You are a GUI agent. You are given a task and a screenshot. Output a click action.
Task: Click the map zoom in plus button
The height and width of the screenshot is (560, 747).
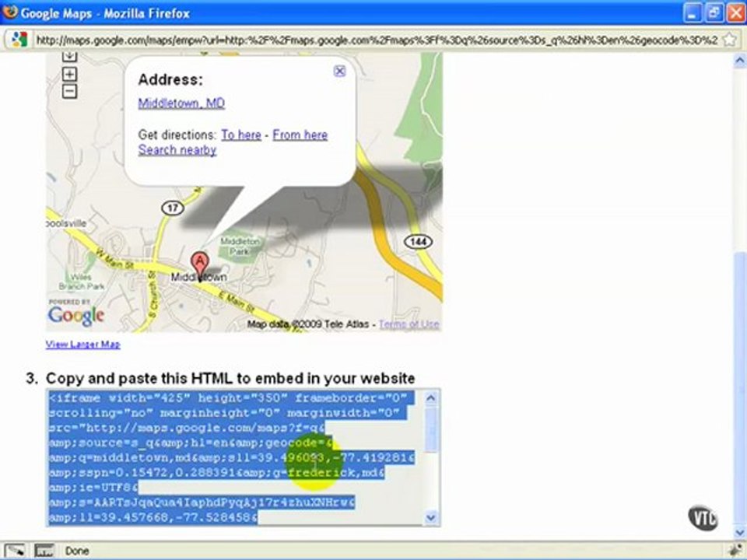69,75
